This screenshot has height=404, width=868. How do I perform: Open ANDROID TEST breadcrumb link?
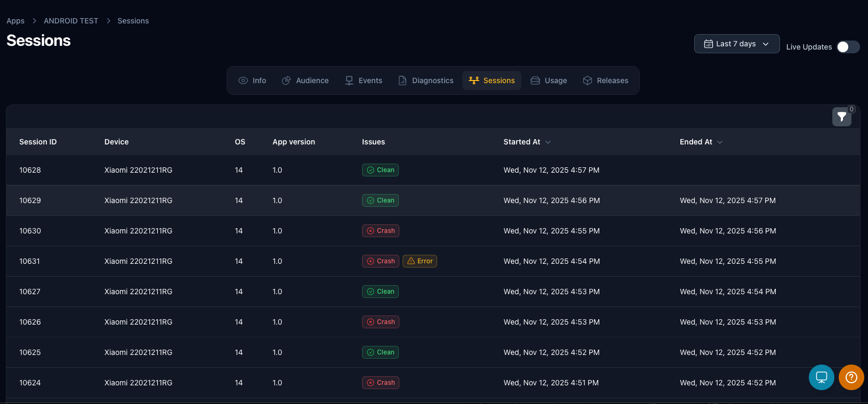tap(71, 21)
